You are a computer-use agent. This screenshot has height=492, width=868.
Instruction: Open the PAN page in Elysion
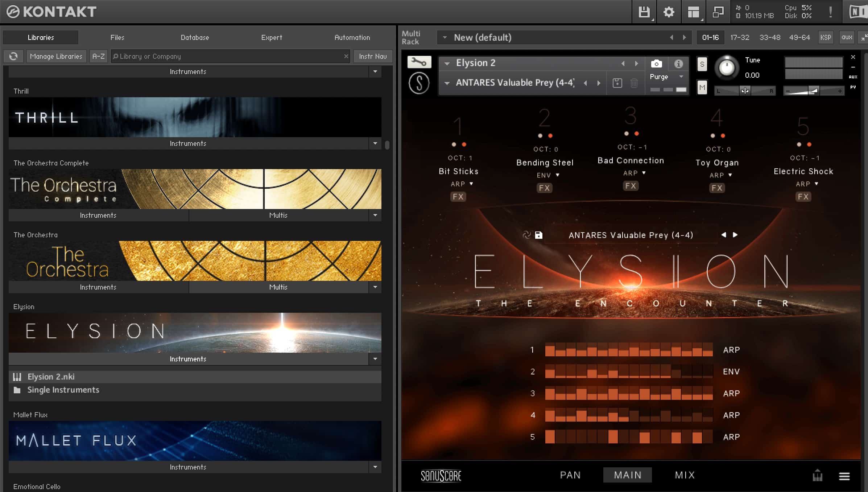[x=570, y=475]
